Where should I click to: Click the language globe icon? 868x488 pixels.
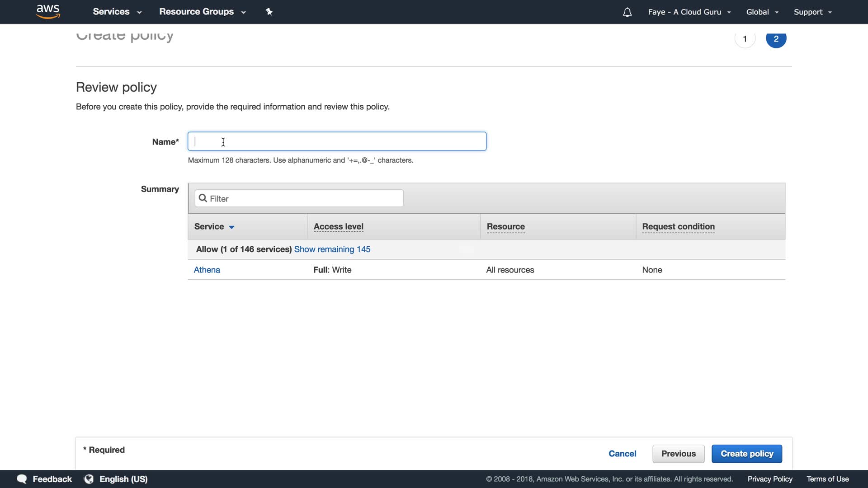[89, 479]
